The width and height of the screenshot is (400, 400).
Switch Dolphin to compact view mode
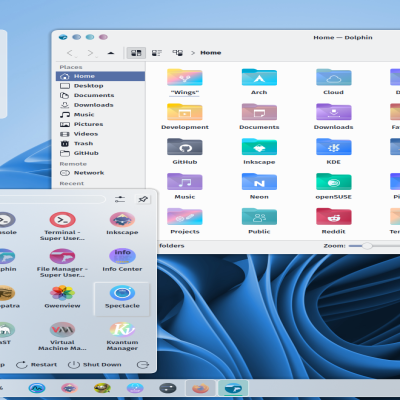pyautogui.click(x=157, y=53)
